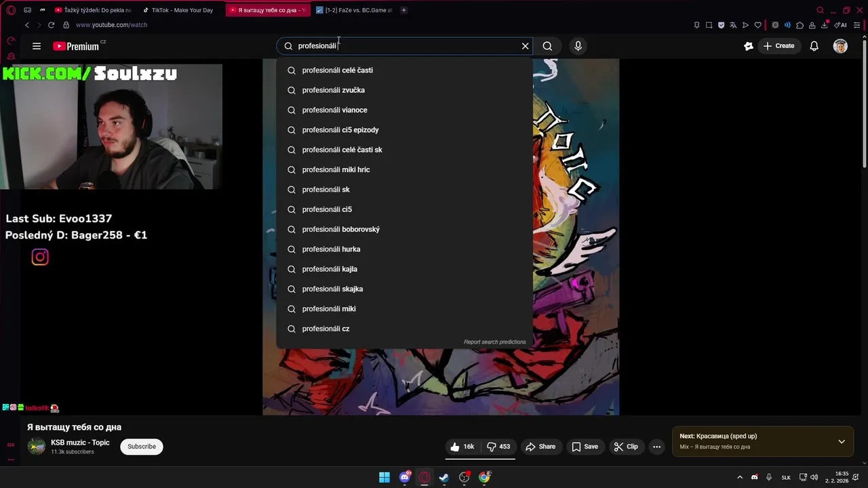Screen dimensions: 868x488
Task: Open Opera easy setup sliders icon
Action: pyautogui.click(x=857, y=25)
